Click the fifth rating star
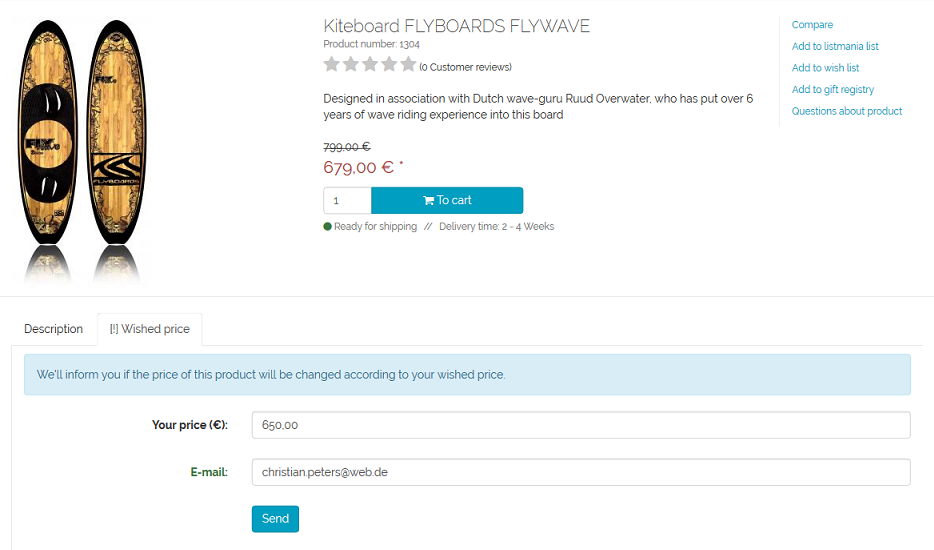934x550 pixels. click(x=408, y=65)
